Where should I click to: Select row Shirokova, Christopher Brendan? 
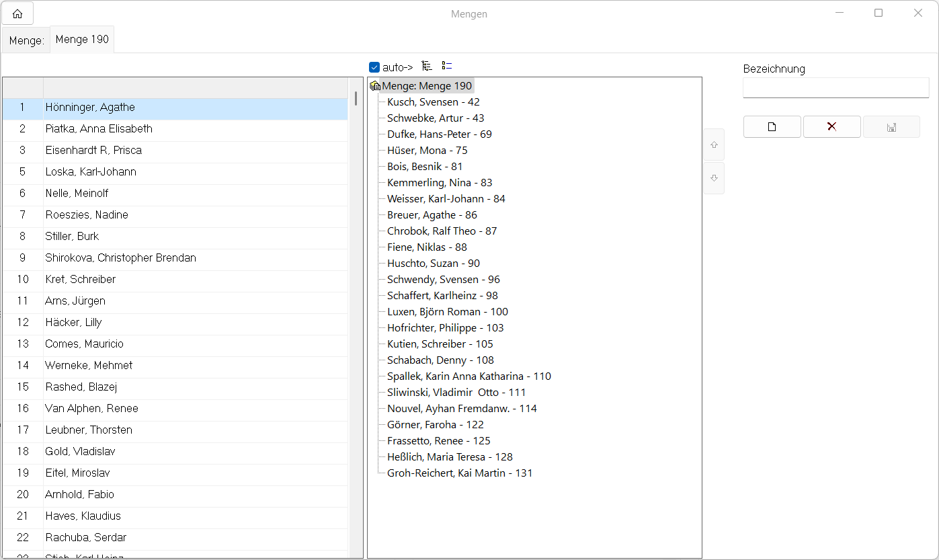[x=120, y=258]
